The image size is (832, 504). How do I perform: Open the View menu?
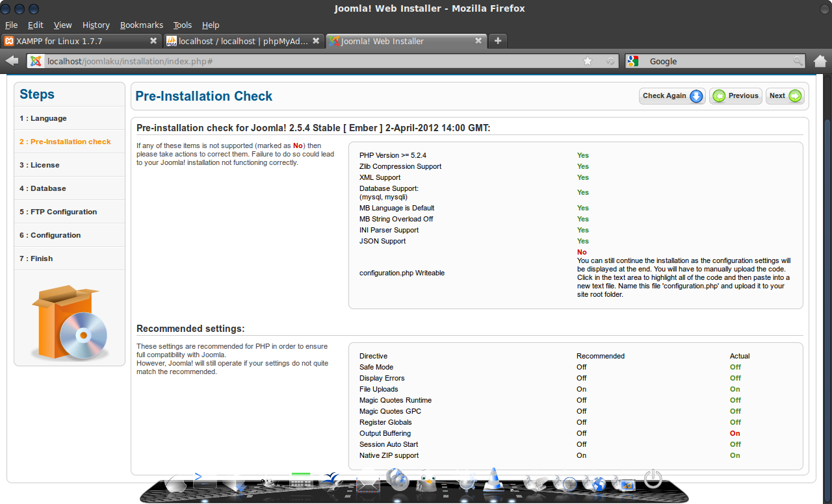pyautogui.click(x=63, y=25)
